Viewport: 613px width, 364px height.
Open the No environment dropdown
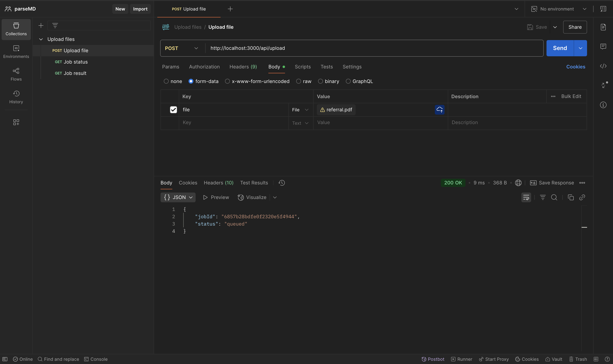(559, 9)
